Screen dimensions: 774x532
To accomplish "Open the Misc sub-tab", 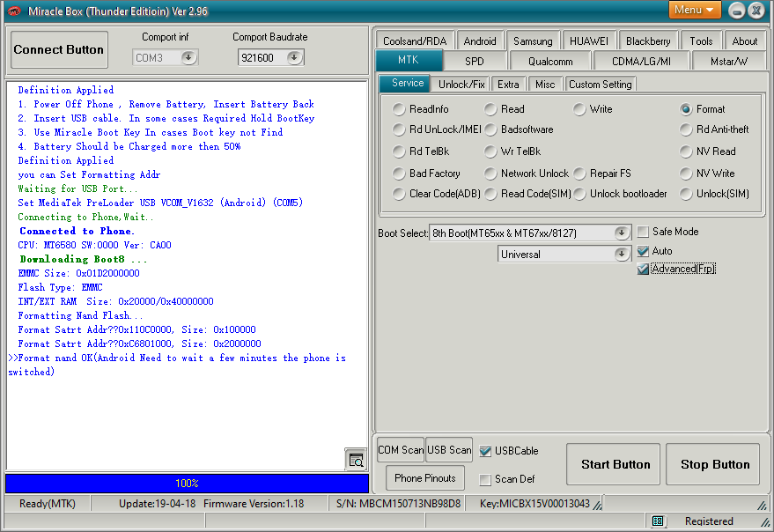I will [545, 85].
